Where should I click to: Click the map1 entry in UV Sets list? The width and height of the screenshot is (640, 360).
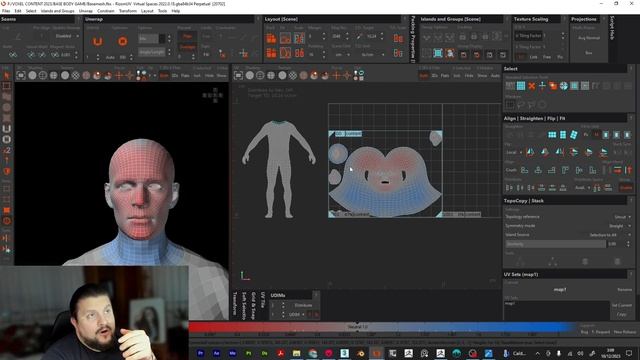pyautogui.click(x=509, y=303)
